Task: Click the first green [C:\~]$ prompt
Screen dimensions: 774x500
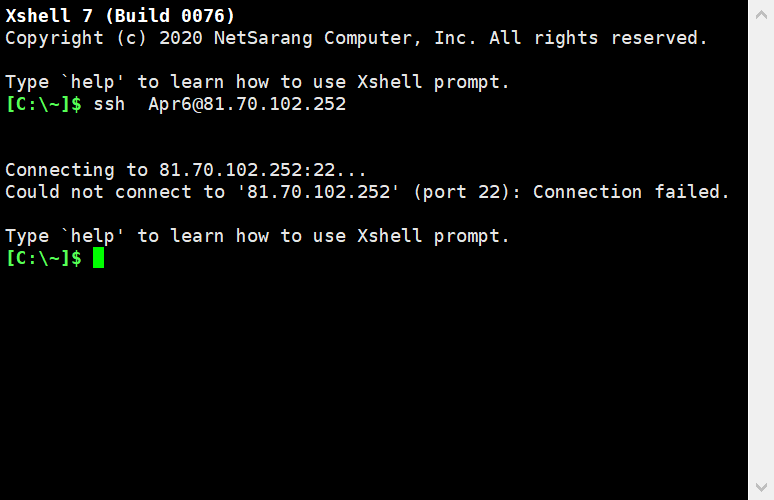Action: (x=43, y=104)
